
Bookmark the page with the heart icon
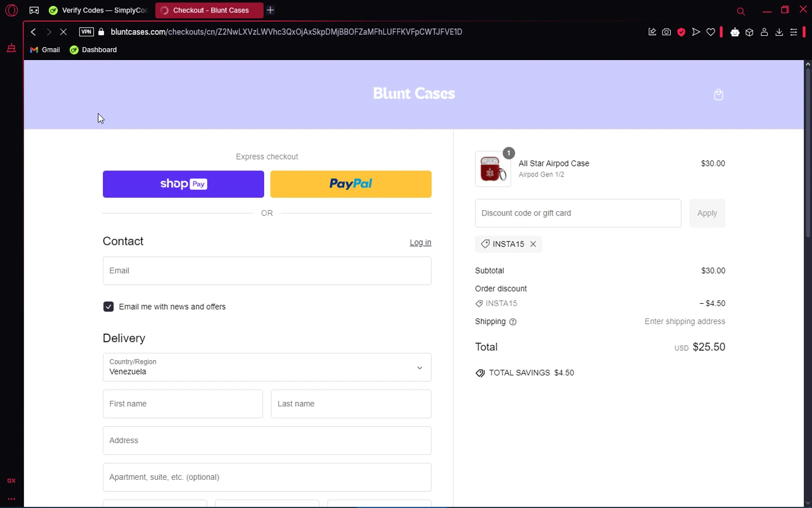click(711, 32)
